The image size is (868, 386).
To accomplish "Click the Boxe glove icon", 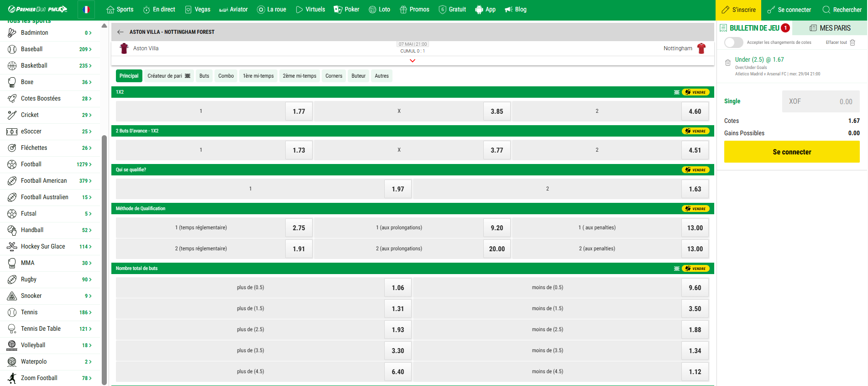I will tap(12, 82).
